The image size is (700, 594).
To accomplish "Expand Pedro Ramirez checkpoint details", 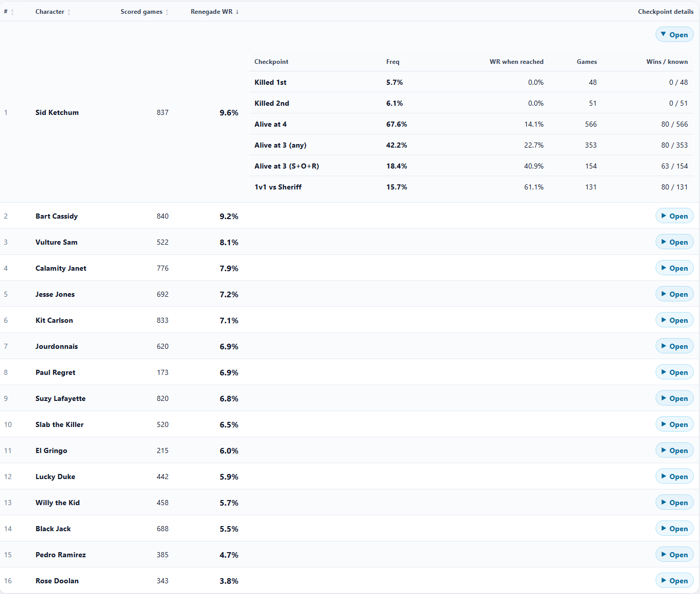I will point(674,555).
